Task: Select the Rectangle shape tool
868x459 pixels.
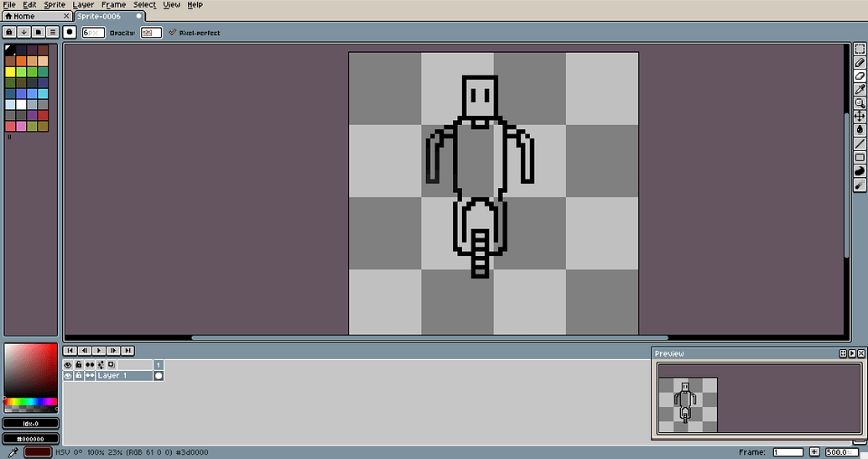Action: click(x=860, y=157)
